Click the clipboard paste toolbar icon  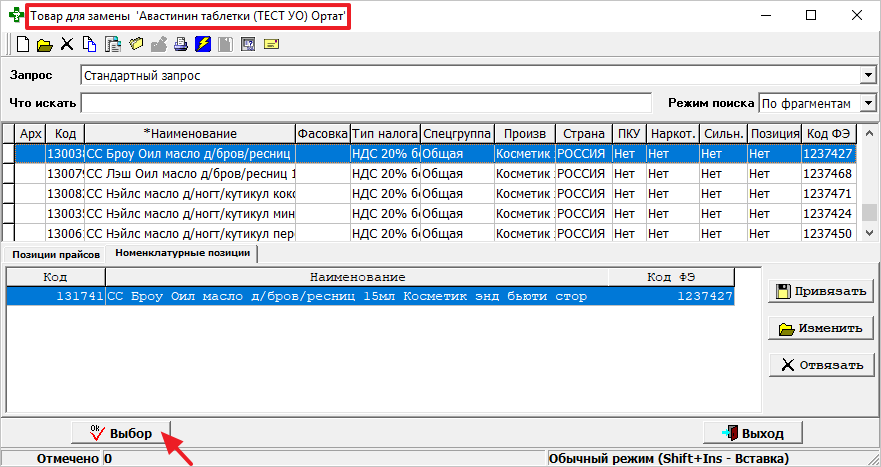[112, 44]
